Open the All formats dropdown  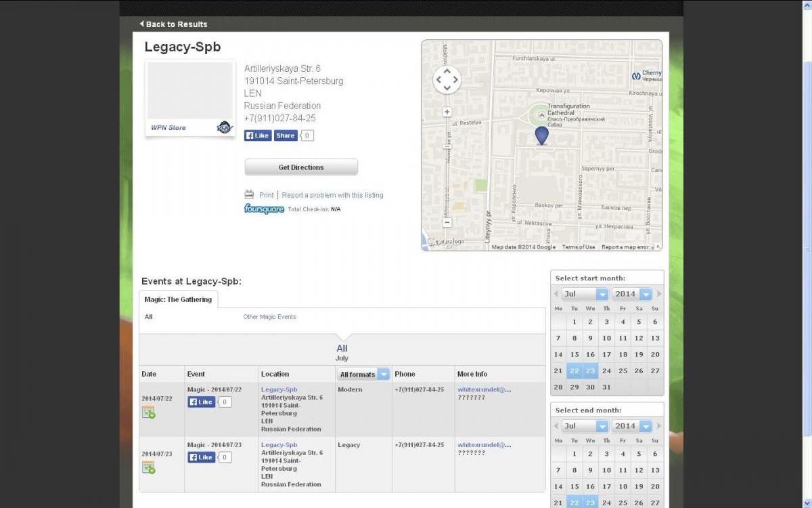[364, 375]
